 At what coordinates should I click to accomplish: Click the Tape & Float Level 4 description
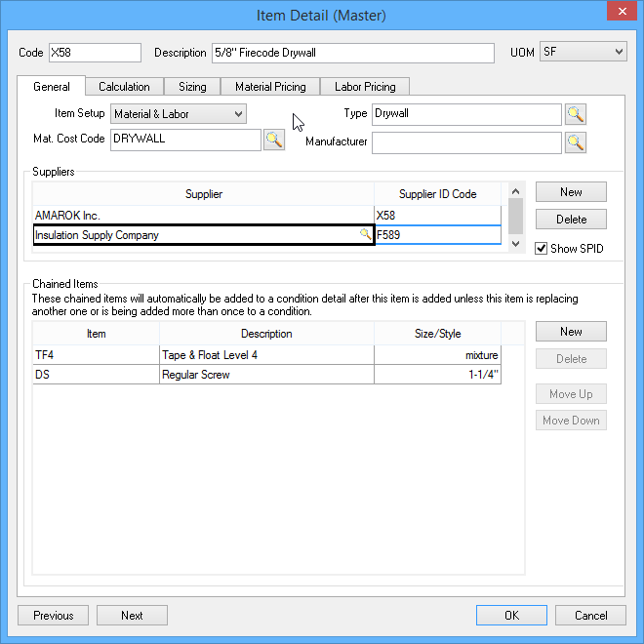pos(266,355)
